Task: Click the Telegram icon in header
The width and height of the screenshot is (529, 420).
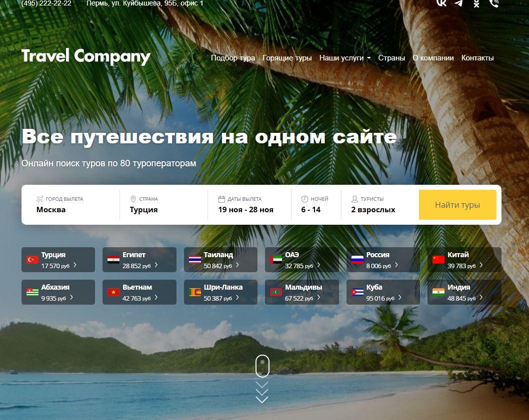Action: click(x=458, y=3)
